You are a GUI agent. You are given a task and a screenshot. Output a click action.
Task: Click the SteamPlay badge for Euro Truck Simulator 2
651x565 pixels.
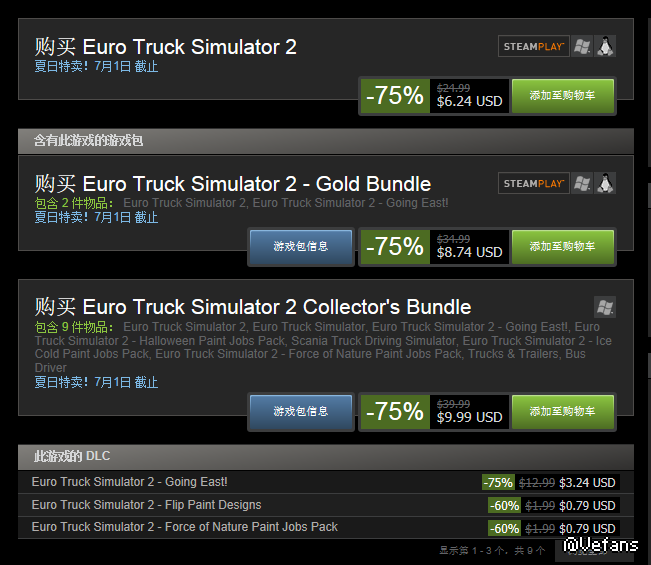pyautogui.click(x=533, y=46)
